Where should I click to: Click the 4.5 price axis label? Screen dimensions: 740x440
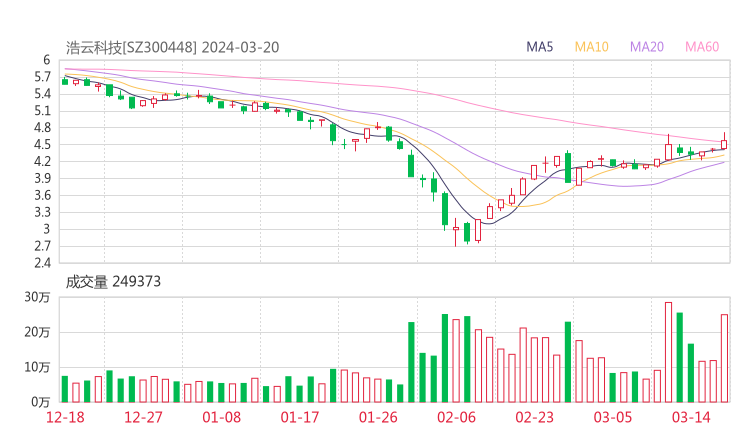[42, 144]
